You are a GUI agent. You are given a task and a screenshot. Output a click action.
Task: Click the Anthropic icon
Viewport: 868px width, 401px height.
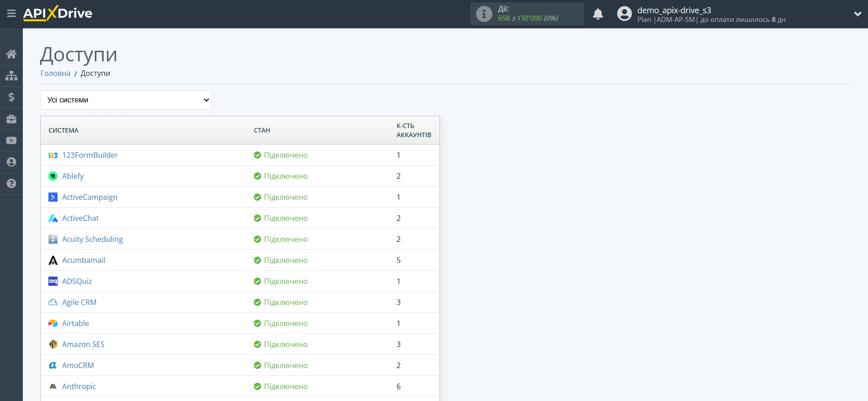(x=53, y=386)
